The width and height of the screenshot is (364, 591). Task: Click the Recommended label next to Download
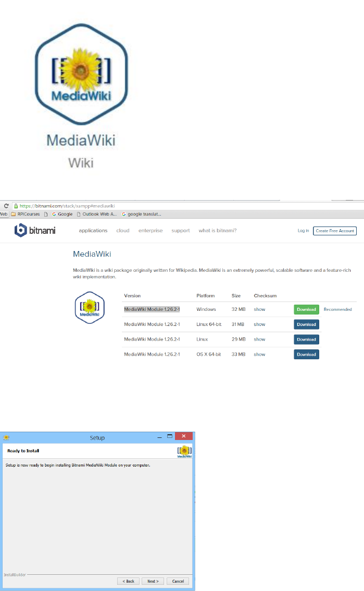tap(337, 309)
